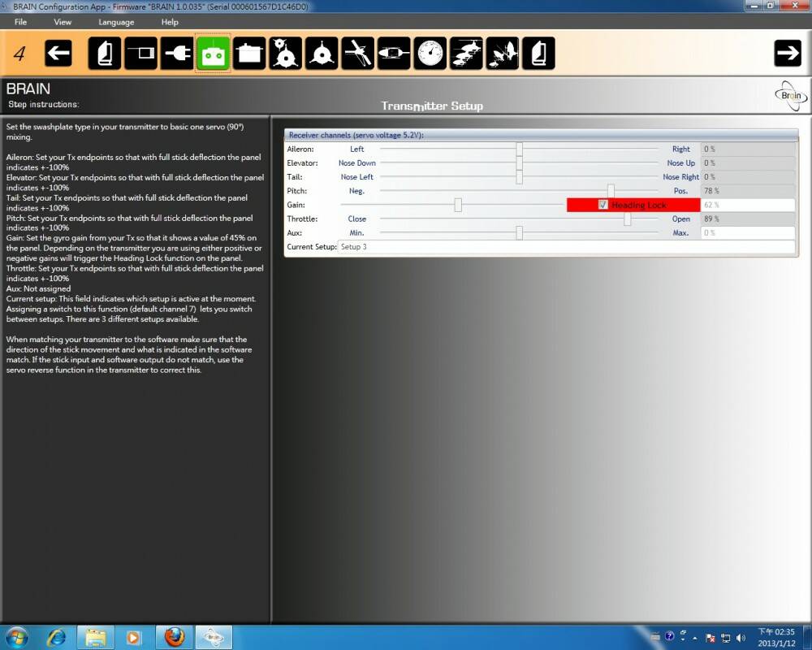
Task: Toggle the Heading Lock checkbox
Action: (603, 205)
